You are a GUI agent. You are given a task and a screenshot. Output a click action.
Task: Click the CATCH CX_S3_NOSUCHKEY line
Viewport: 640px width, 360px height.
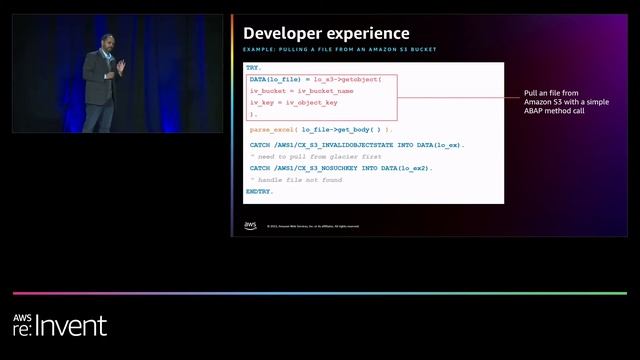pos(341,168)
